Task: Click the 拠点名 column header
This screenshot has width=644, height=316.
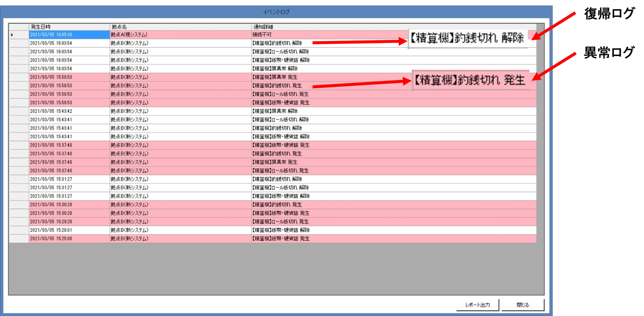Action: (180, 27)
